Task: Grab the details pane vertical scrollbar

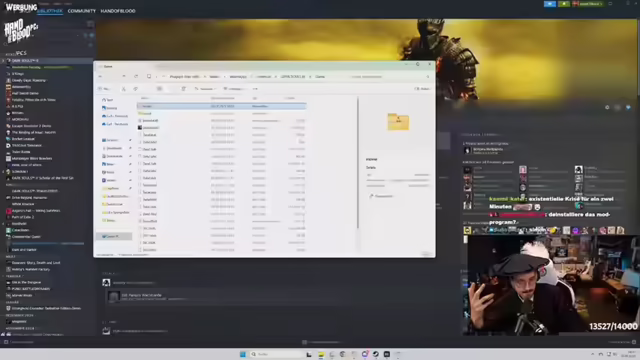Action: (358, 162)
